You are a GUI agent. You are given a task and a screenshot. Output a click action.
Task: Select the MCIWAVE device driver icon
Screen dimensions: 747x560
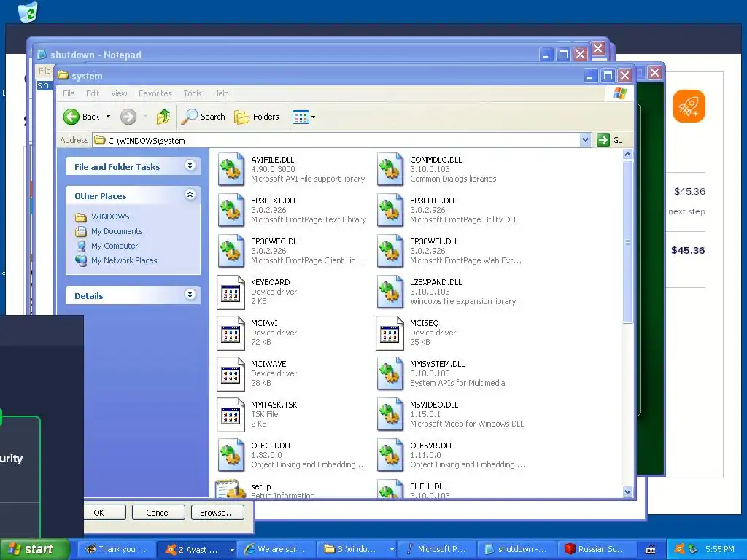point(231,374)
